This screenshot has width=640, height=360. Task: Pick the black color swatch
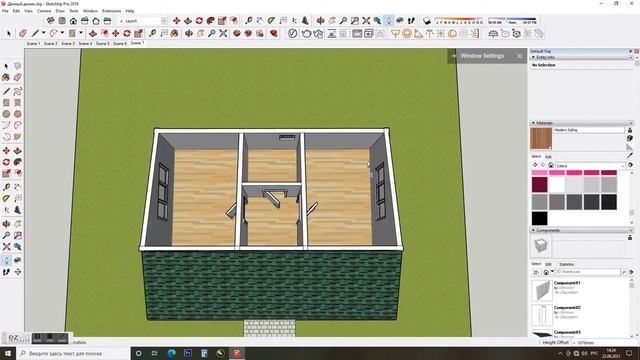(539, 218)
